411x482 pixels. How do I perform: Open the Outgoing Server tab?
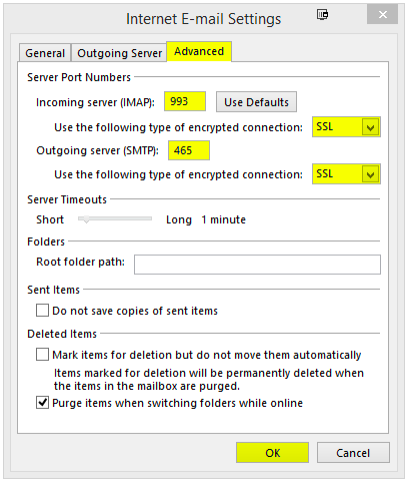pyautogui.click(x=119, y=53)
